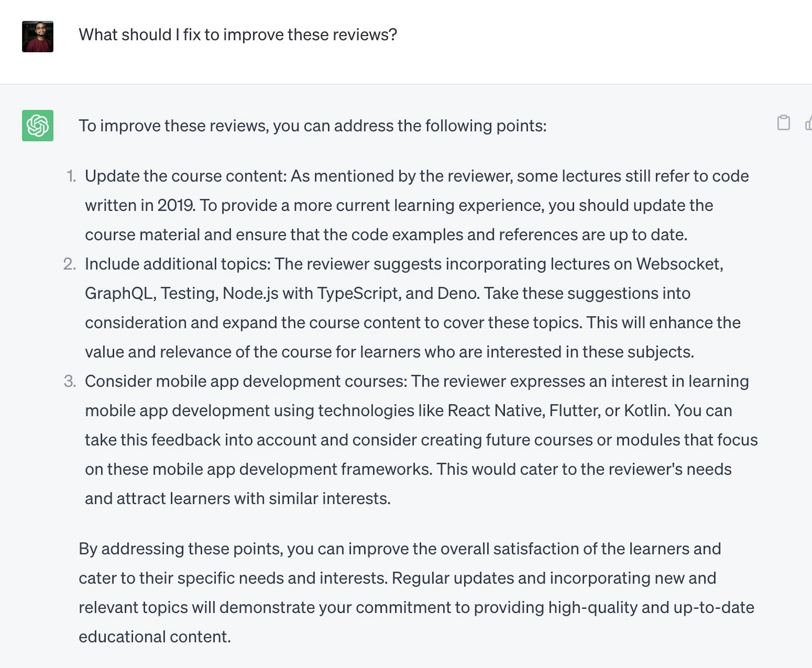Screen dimensions: 812x668
Task: Click list number 2 marker
Action: coord(70,264)
